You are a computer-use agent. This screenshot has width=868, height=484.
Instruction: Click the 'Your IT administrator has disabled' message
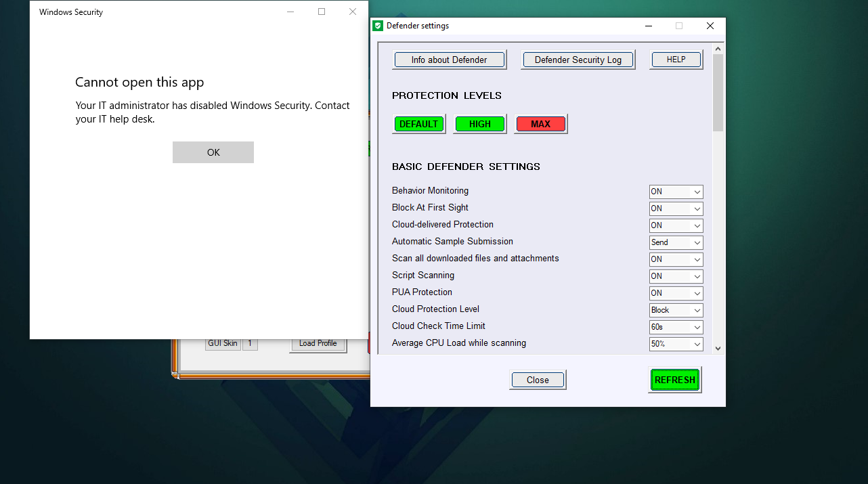(213, 112)
